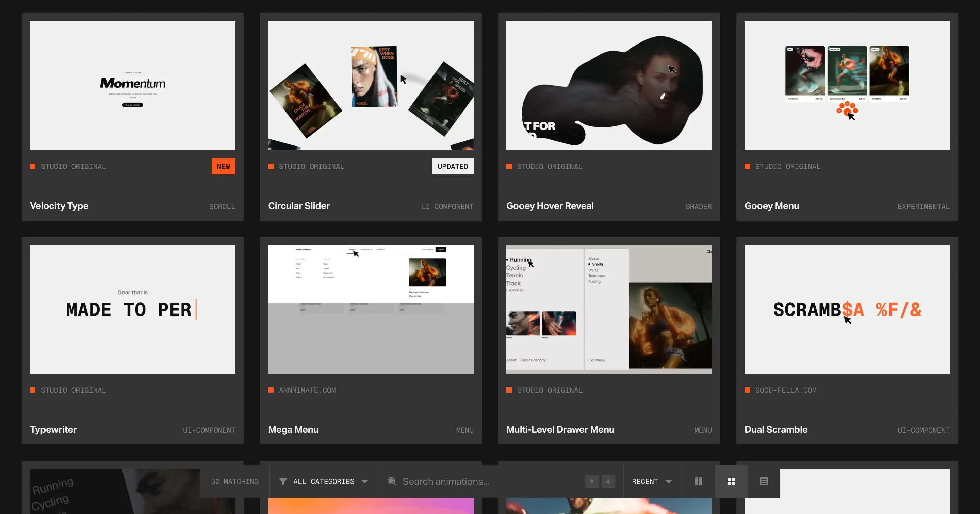The width and height of the screenshot is (980, 514).
Task: Click the magnifier search icon
Action: (x=391, y=481)
